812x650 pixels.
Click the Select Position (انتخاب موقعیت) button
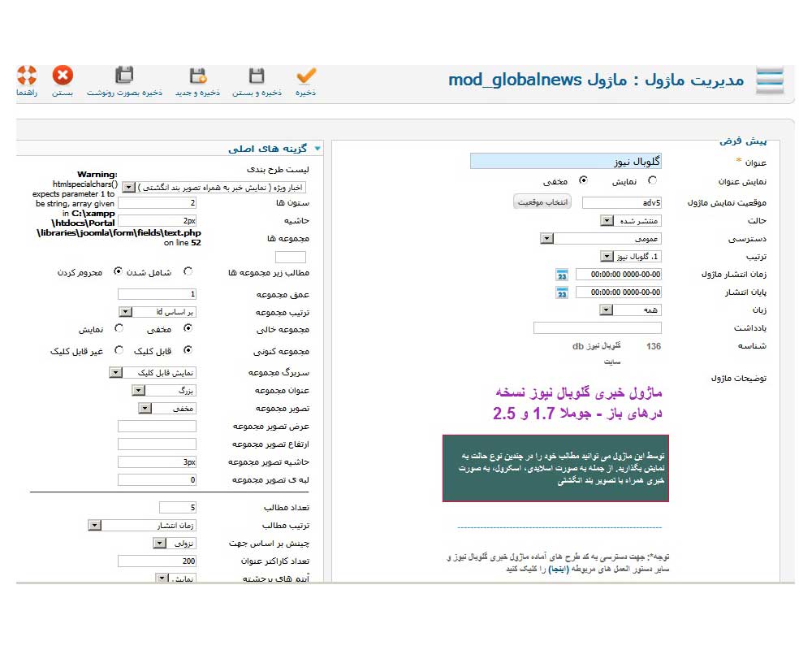[542, 201]
